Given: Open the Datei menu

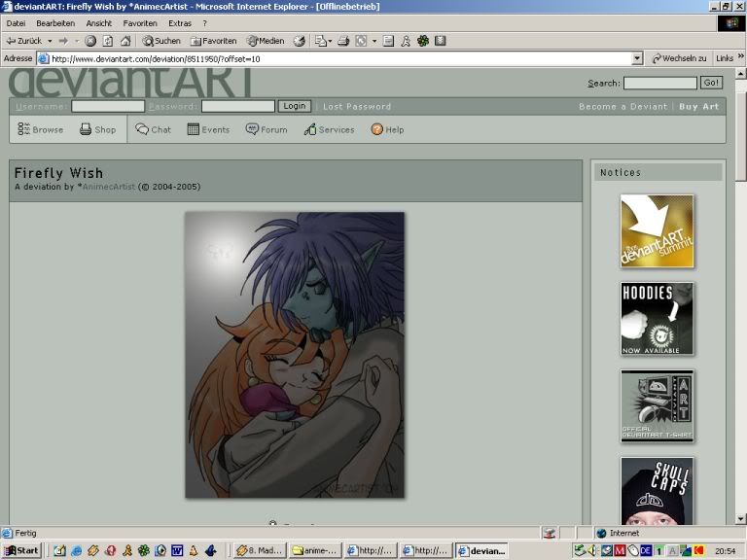Looking at the screenshot, I should (x=16, y=23).
